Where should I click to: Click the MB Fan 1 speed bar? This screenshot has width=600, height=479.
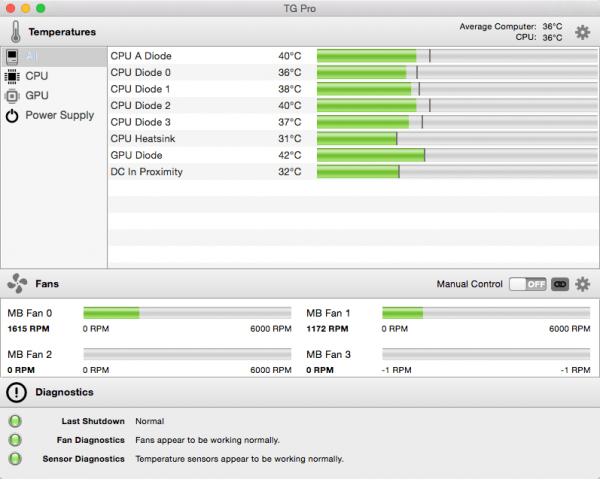pyautogui.click(x=486, y=313)
